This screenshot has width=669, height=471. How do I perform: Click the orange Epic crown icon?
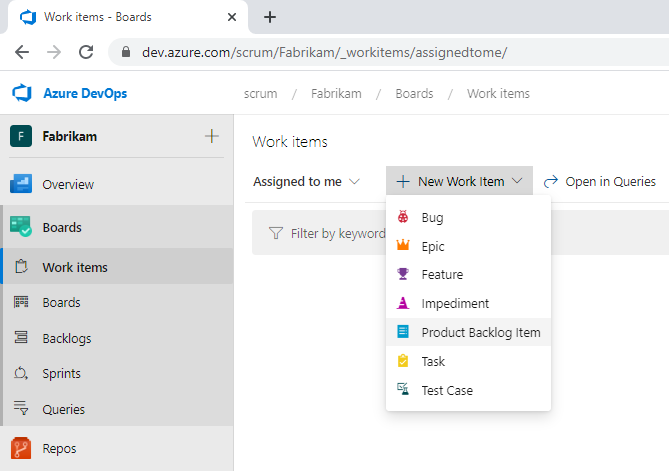(403, 245)
